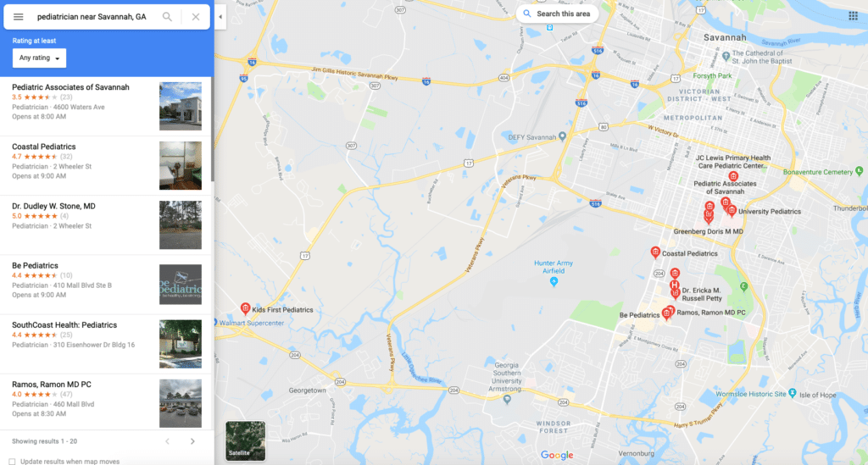Open the hamburger menu icon
This screenshot has height=465, width=868.
[19, 17]
